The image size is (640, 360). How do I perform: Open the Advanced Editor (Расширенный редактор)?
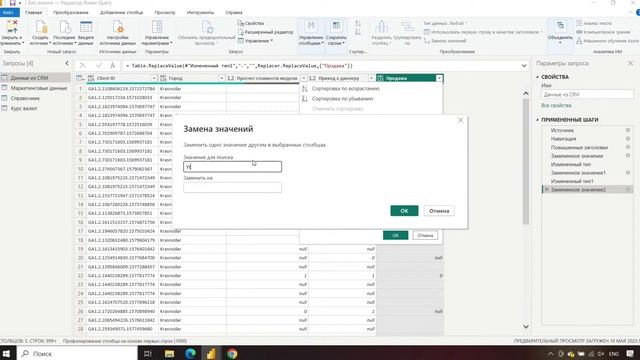pyautogui.click(x=265, y=32)
